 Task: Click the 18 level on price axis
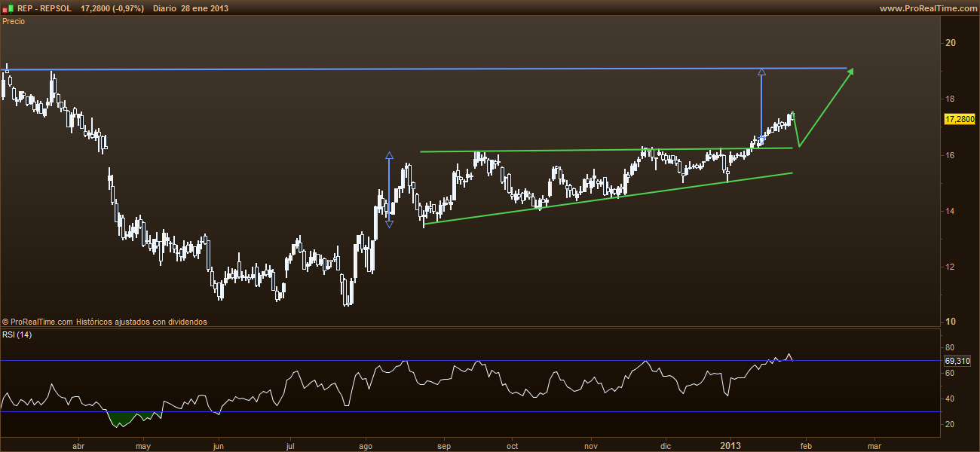(x=951, y=99)
